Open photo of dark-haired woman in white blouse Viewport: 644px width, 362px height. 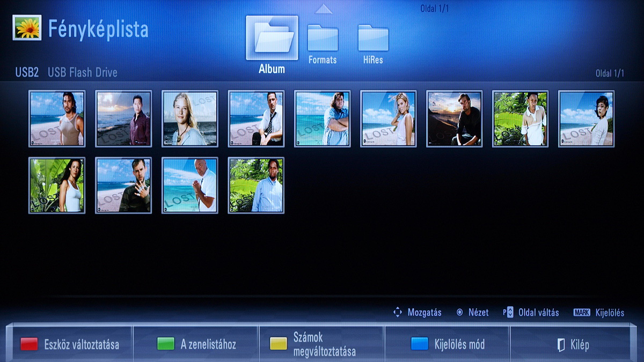pos(587,119)
